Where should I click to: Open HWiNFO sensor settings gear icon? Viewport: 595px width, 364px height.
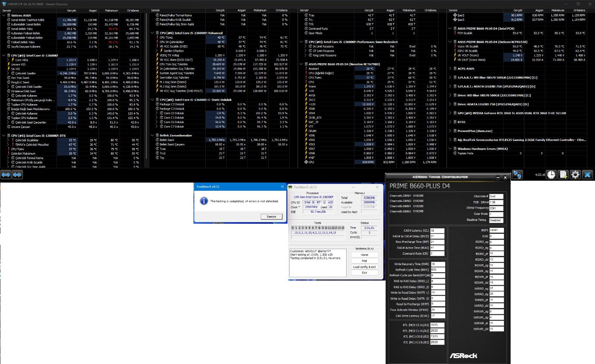[x=575, y=174]
